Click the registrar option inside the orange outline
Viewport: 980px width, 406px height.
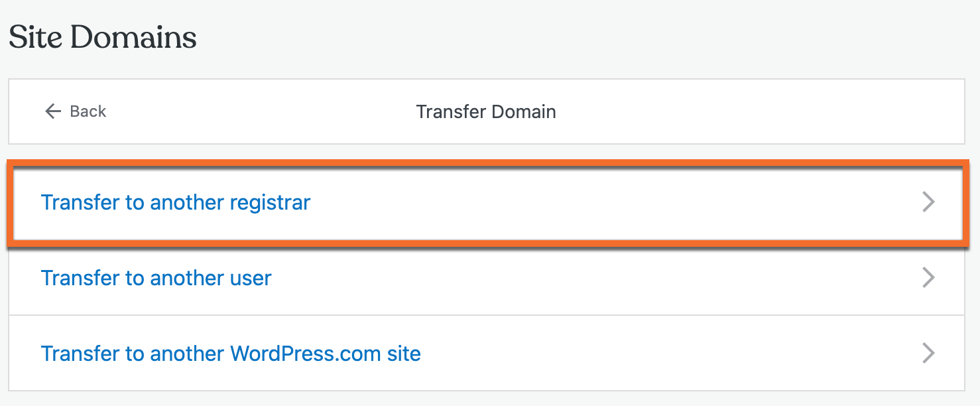176,202
